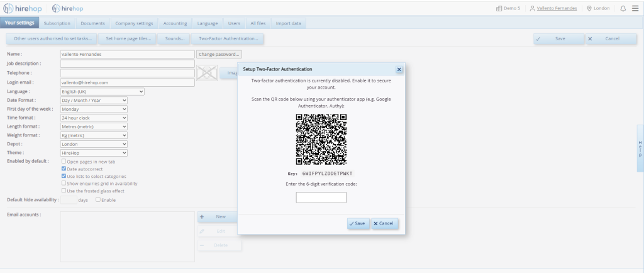
Task: Click the key 6WIFPYLZDDETPWKT
Action: coord(327,174)
